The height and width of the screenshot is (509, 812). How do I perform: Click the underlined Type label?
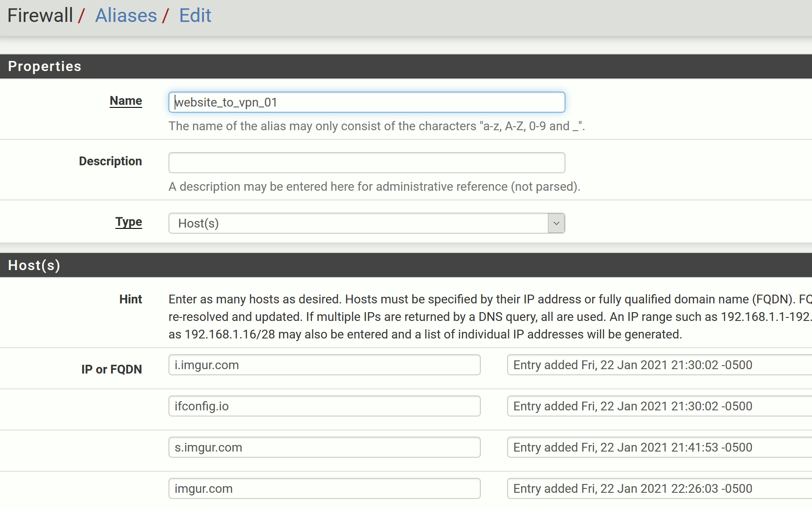[x=129, y=222]
